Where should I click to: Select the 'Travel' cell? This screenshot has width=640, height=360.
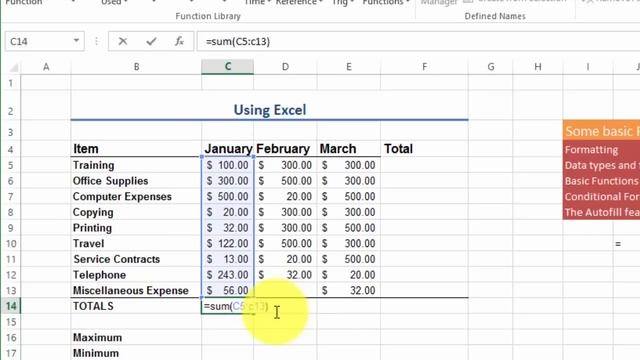click(x=136, y=243)
